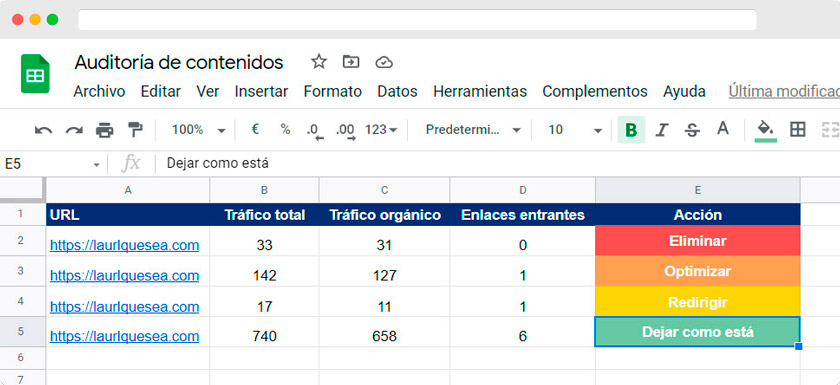Open the URL link in row 5

click(124, 336)
